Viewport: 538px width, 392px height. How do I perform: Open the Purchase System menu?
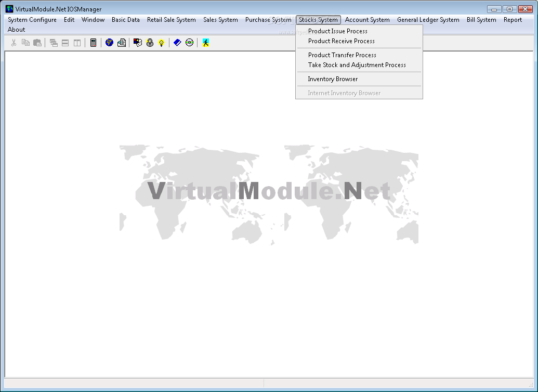click(268, 20)
